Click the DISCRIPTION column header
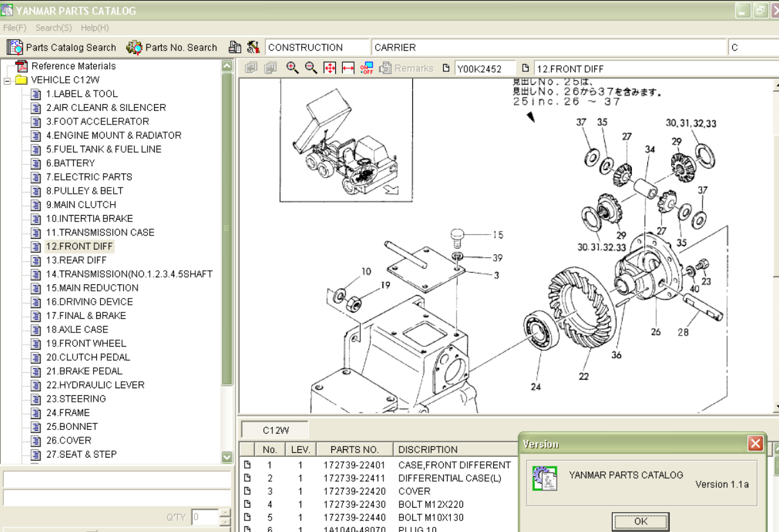The width and height of the screenshot is (779, 532). [x=455, y=449]
